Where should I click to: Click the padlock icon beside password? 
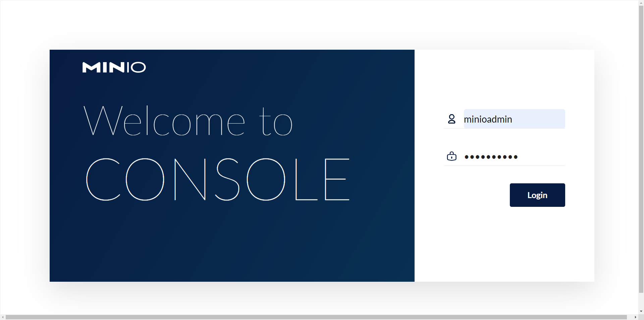[452, 156]
